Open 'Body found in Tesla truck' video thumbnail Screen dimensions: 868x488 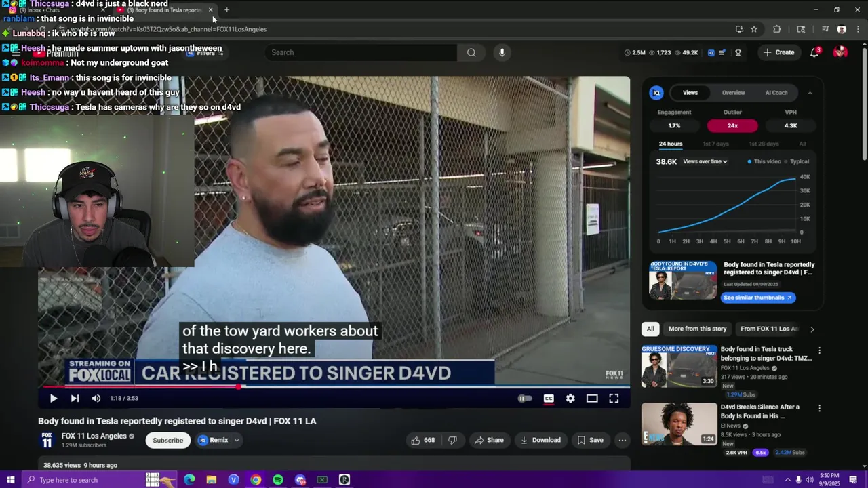(679, 366)
